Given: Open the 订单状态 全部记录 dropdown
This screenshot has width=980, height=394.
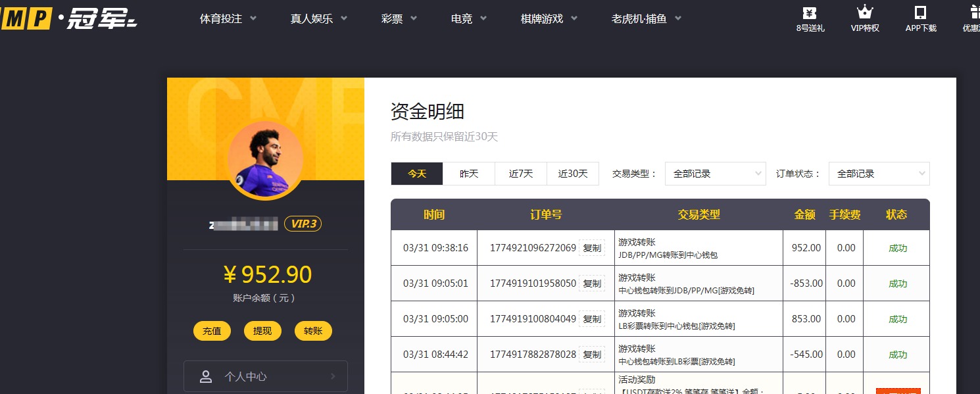Looking at the screenshot, I should coord(879,173).
